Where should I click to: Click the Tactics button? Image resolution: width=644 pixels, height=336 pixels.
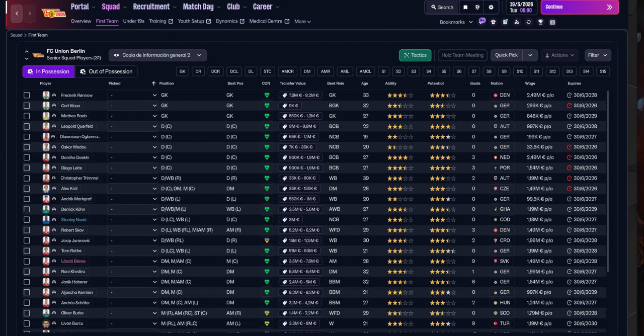pos(415,55)
